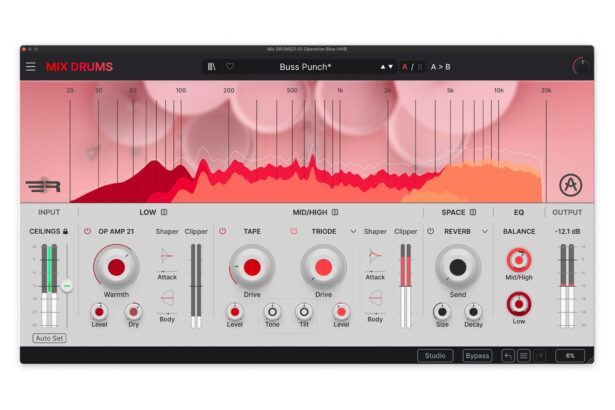The height and width of the screenshot is (410, 615).
Task: Toggle the TRIODE module power button
Action: point(294,231)
